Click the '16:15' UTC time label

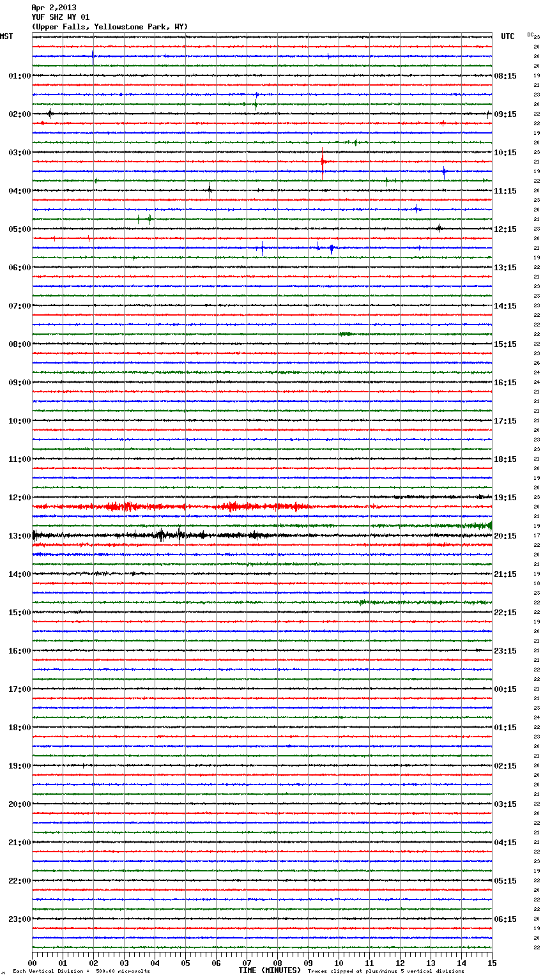point(505,383)
